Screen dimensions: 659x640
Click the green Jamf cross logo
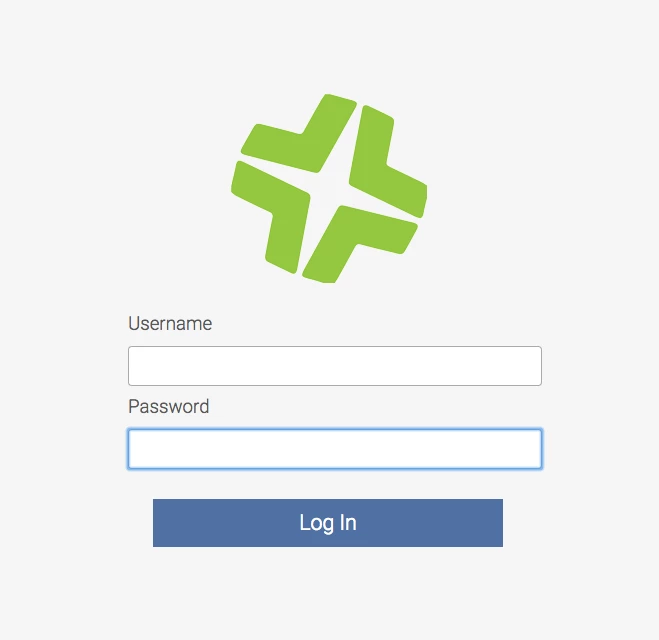[x=329, y=188]
